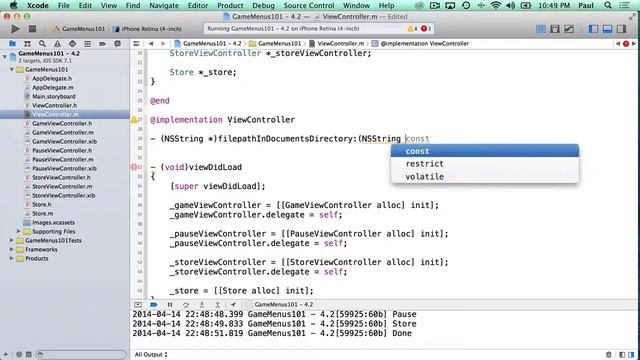Open the Find menu
The image size is (640, 360).
click(133, 5)
